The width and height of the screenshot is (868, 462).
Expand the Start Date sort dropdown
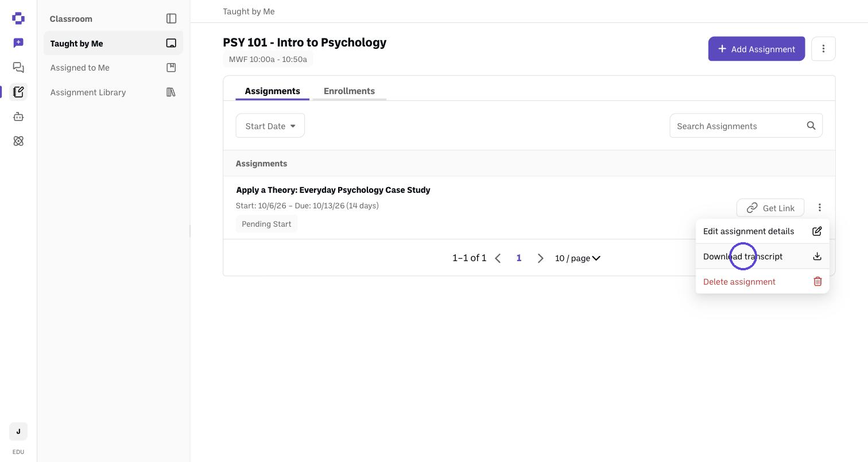tap(270, 126)
